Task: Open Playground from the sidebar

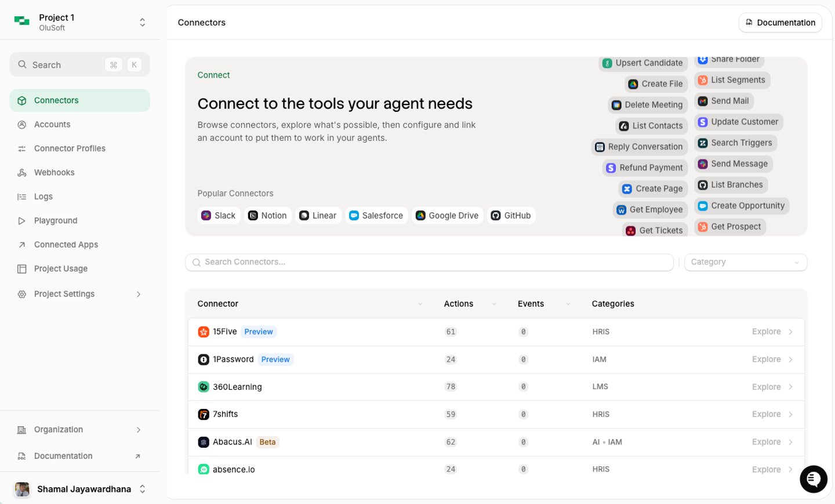Action: (80, 221)
